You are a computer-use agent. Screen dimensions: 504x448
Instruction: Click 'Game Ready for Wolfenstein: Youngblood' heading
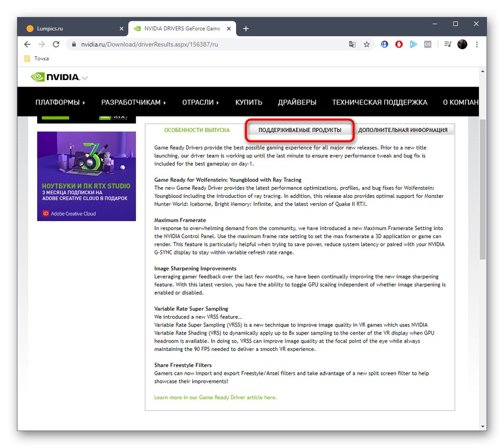pyautogui.click(x=228, y=180)
